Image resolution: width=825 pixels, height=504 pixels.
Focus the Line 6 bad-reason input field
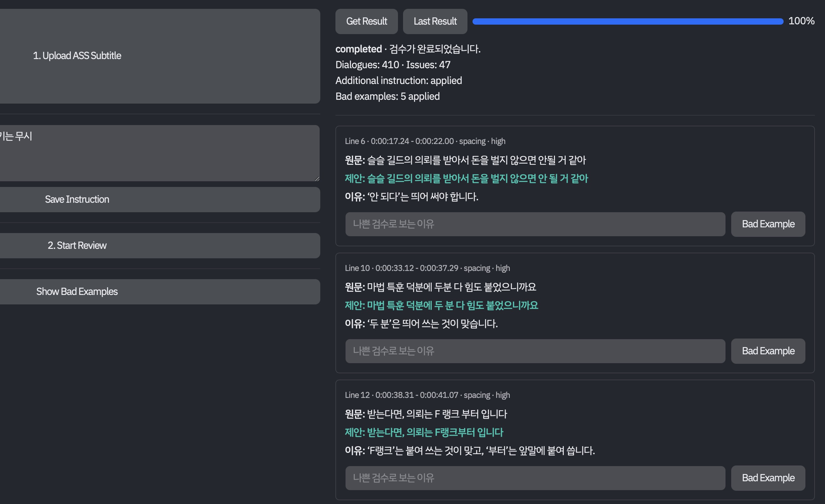click(x=535, y=224)
